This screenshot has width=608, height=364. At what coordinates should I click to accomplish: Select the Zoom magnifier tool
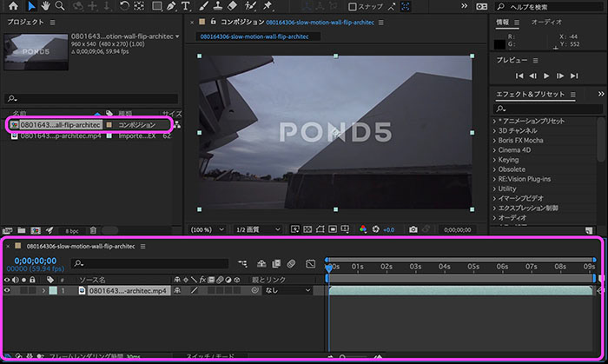[60, 6]
